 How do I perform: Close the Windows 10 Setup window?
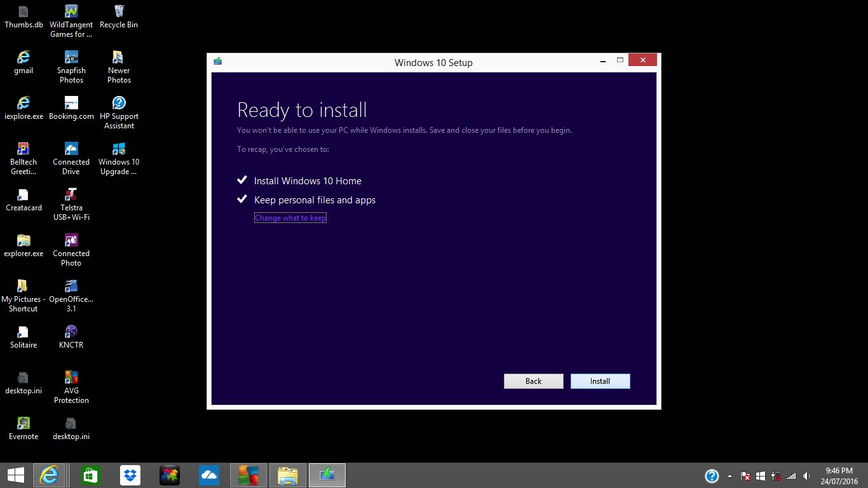coord(643,60)
